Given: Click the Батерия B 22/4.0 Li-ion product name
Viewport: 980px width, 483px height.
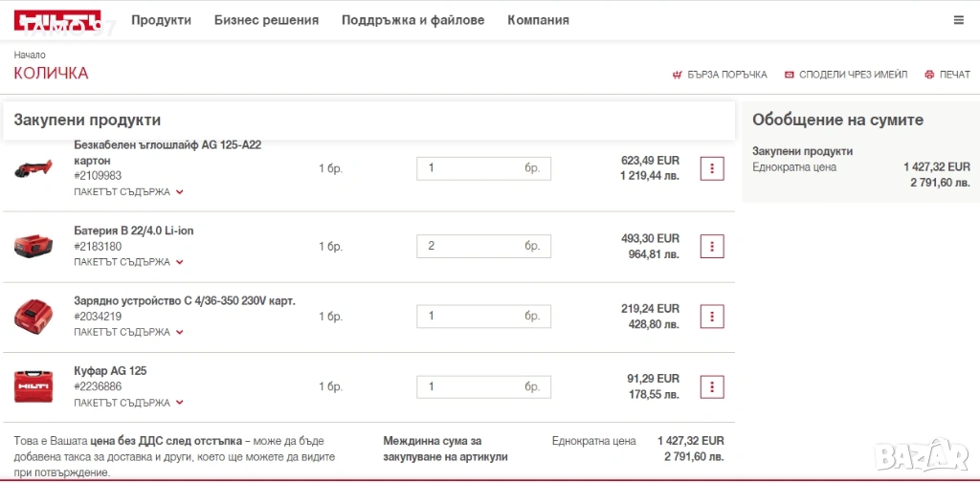Looking at the screenshot, I should click(x=134, y=231).
